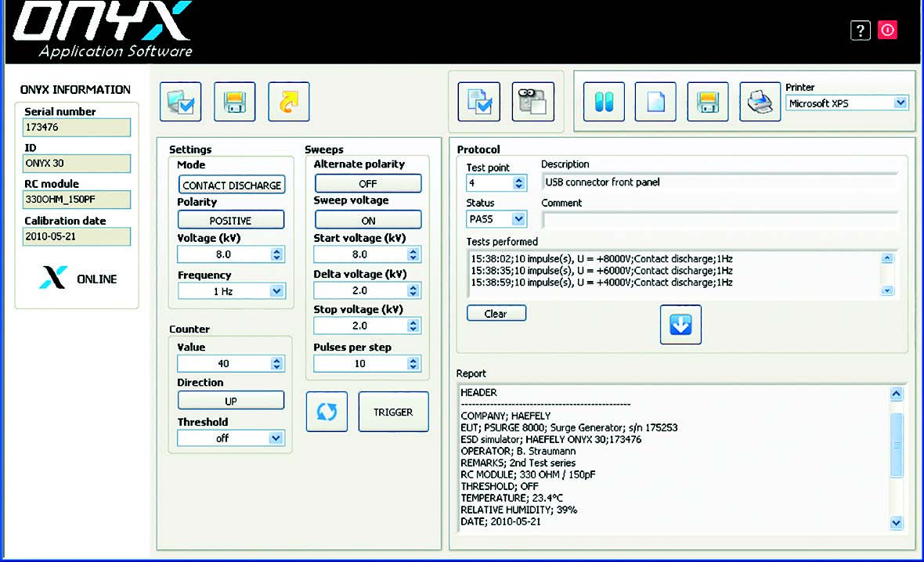Click the Start voltage (kV) value field
The height and width of the screenshot is (562, 924).
tap(361, 254)
